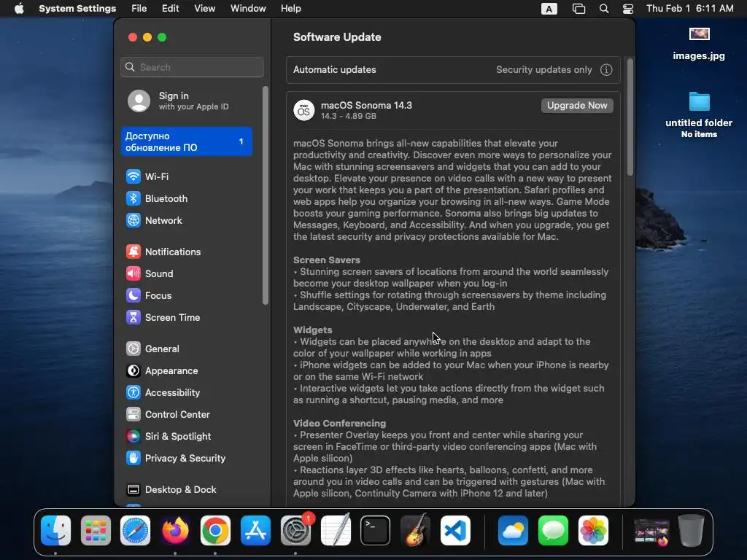Click Security updates only label
The image size is (747, 560).
pyautogui.click(x=544, y=70)
